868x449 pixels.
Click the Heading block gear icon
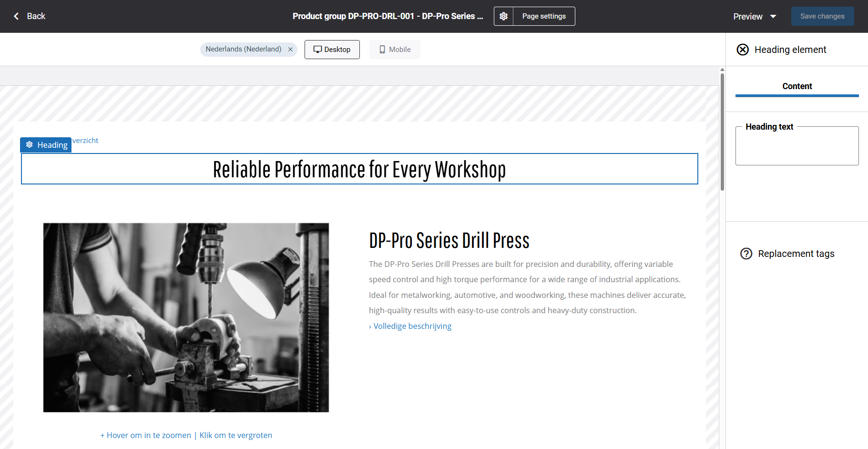click(x=30, y=145)
